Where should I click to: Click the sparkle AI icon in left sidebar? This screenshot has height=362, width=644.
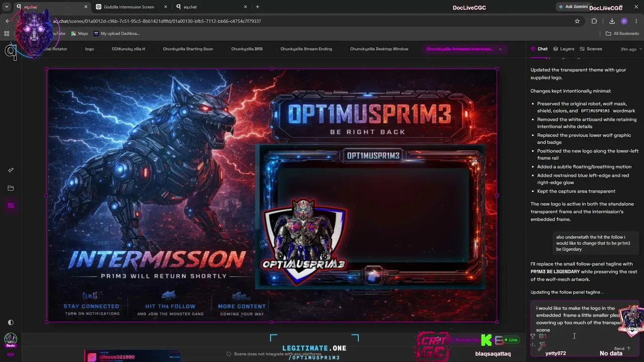click(11, 170)
